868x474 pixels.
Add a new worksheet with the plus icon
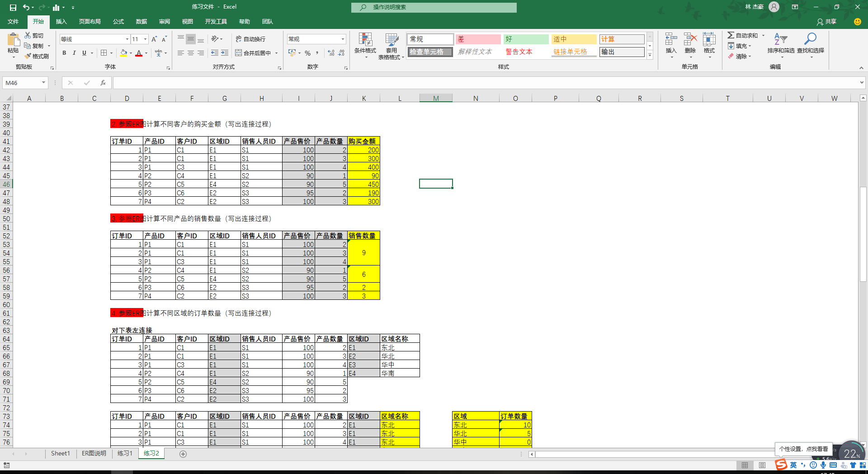pyautogui.click(x=183, y=454)
